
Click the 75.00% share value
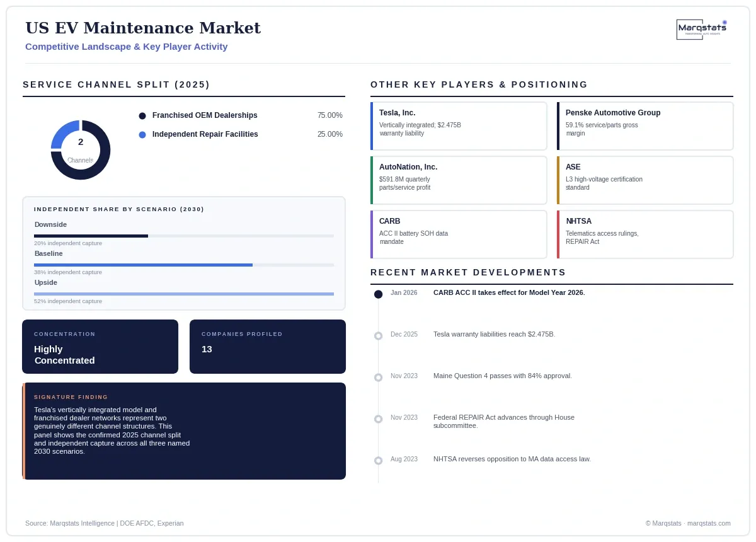330,115
